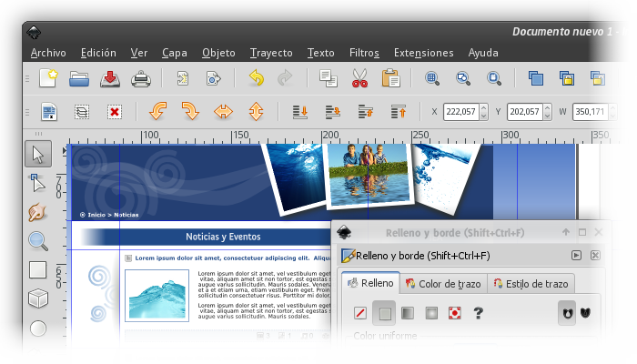The image size is (637, 364).
Task: Zoom to fit page icon
Action: click(494, 78)
